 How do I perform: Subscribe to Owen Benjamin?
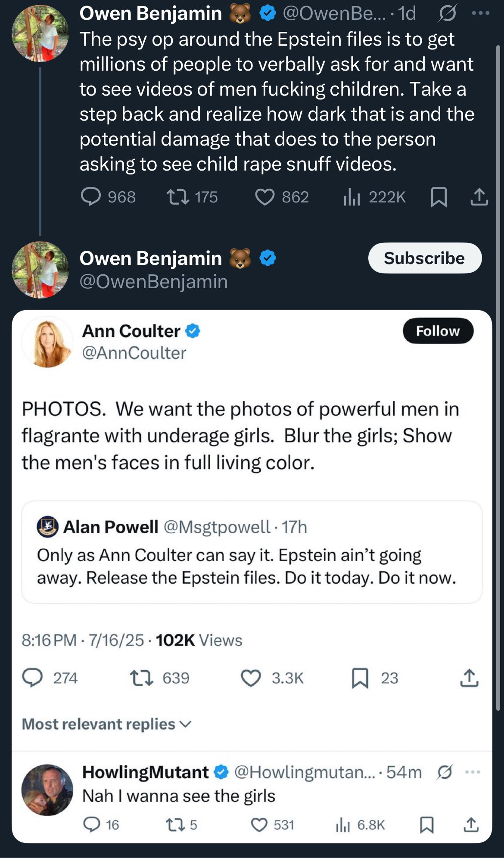coord(425,258)
